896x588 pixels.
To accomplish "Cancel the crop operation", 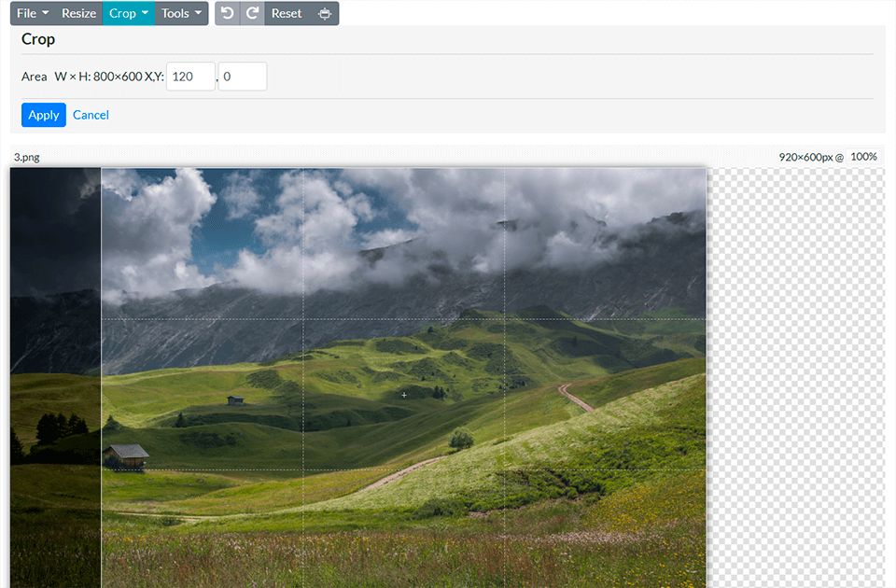I will 91,115.
